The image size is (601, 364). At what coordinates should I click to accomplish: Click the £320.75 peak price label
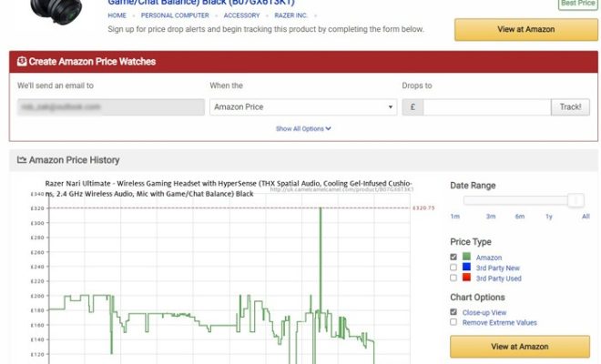click(x=423, y=208)
